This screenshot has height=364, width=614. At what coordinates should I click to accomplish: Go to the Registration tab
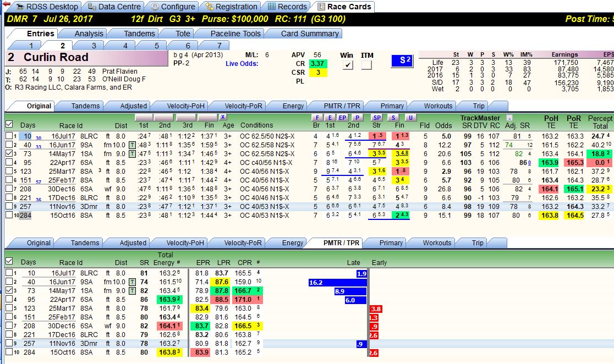(231, 7)
